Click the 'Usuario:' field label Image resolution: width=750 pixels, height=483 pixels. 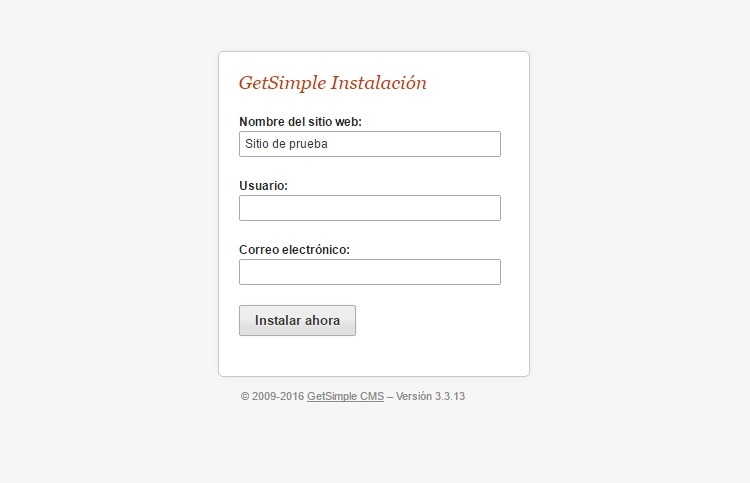pos(264,186)
